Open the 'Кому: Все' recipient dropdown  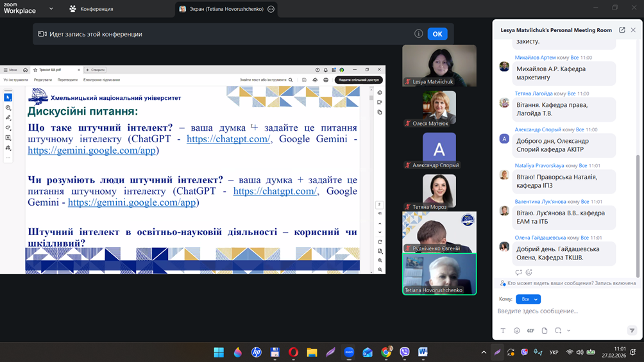coord(528,299)
